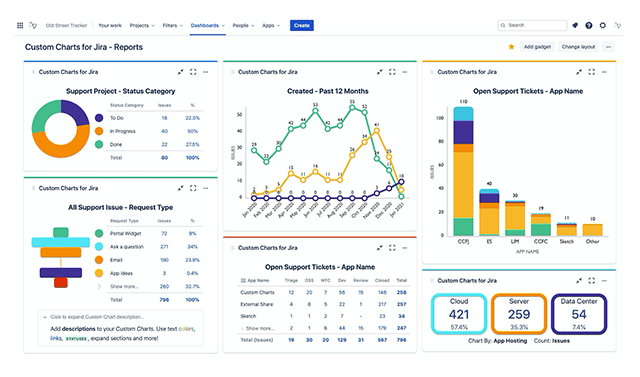Click the Create button

[302, 25]
